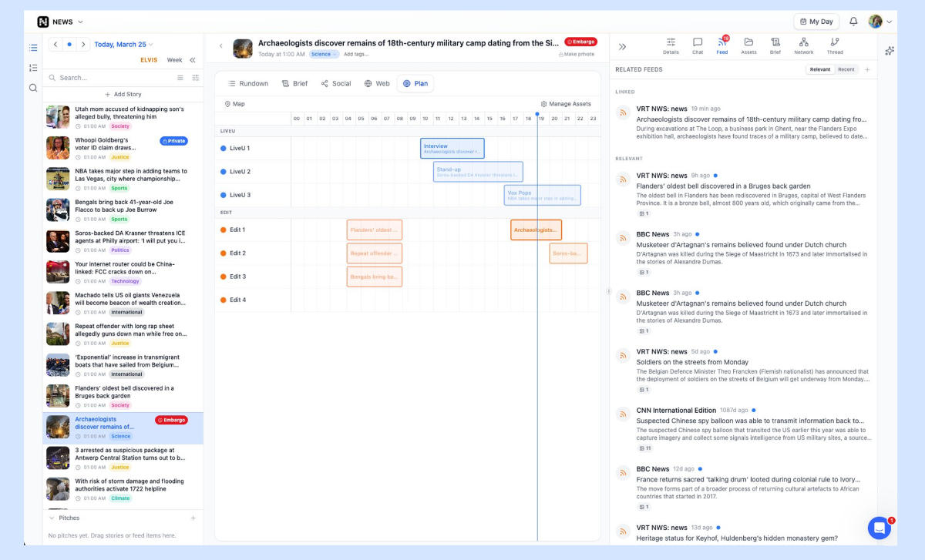Open the Thread panel icon

(x=835, y=46)
